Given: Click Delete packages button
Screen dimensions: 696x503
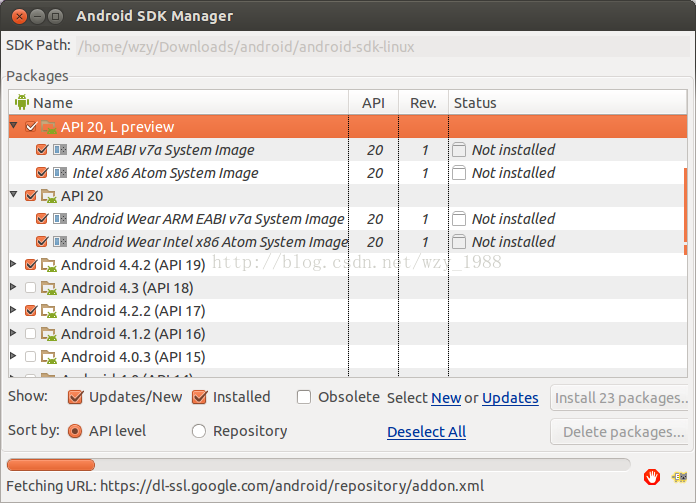Looking at the screenshot, I should coord(621,432).
